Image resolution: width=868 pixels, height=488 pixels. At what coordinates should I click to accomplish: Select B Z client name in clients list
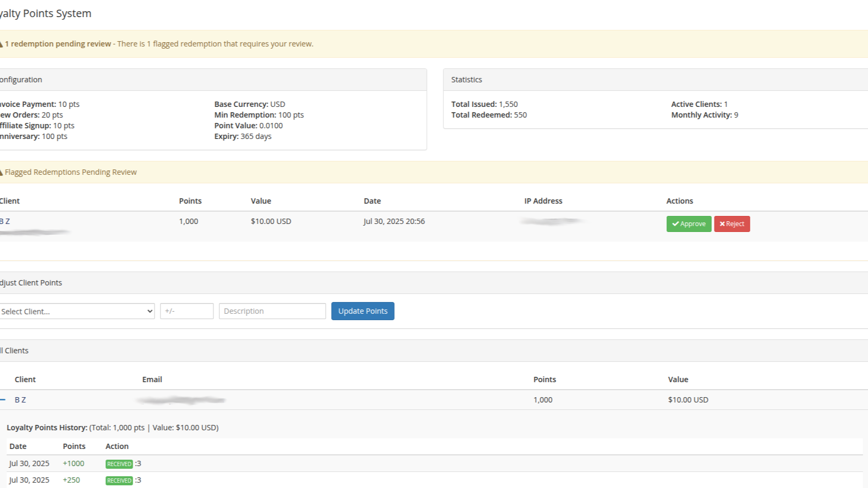20,400
